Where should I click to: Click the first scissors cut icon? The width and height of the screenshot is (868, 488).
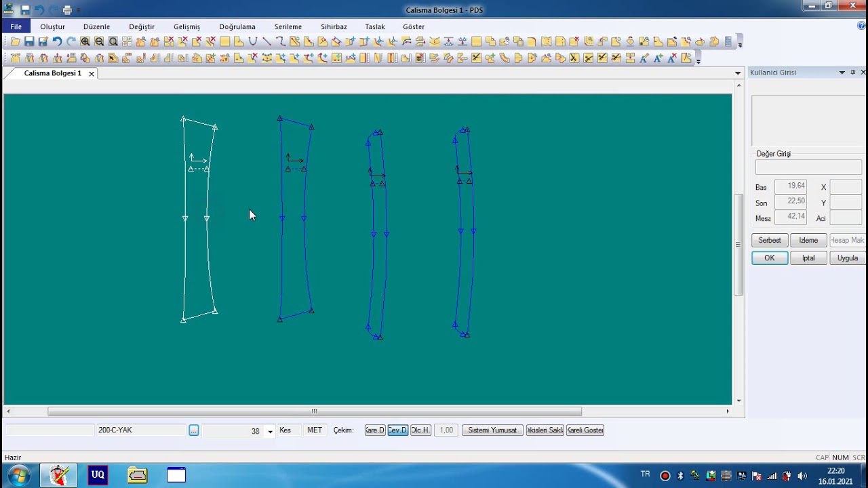[x=476, y=58]
